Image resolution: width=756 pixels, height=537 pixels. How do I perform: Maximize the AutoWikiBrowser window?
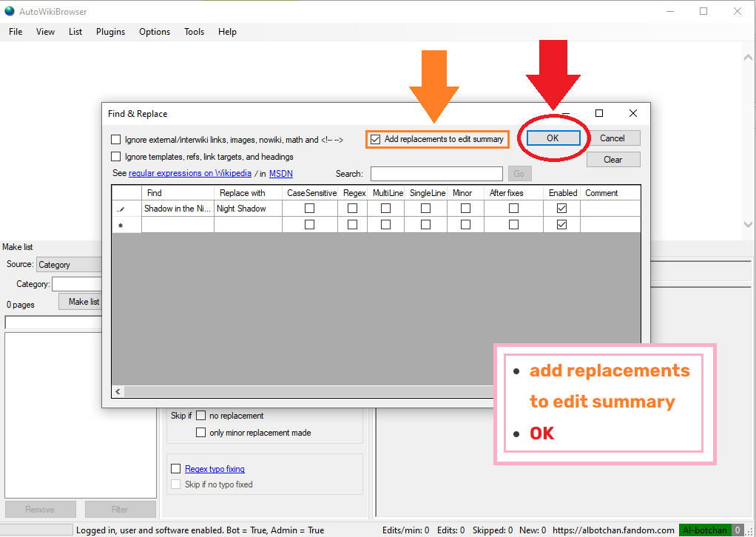coord(703,11)
